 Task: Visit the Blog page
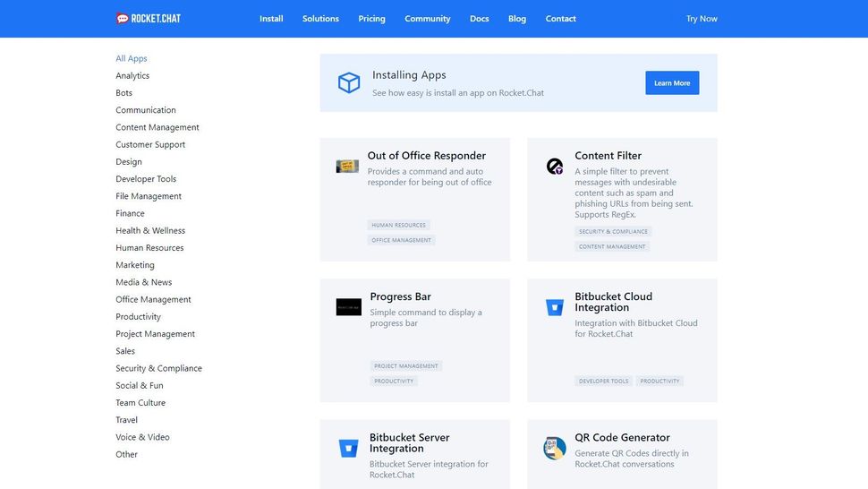click(x=517, y=18)
